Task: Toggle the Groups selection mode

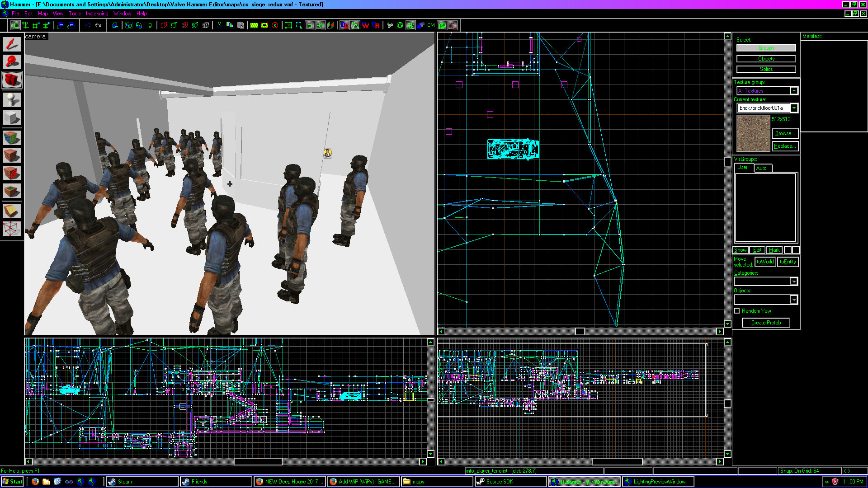Action: coord(766,48)
